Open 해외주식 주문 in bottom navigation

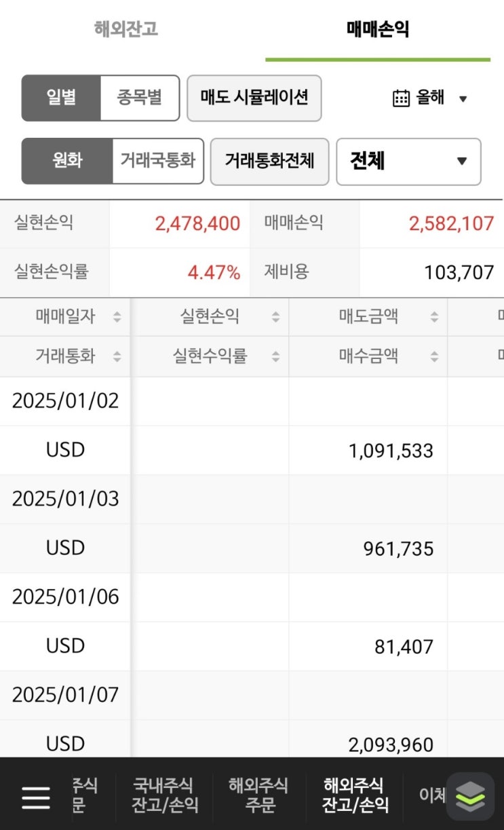tap(258, 795)
